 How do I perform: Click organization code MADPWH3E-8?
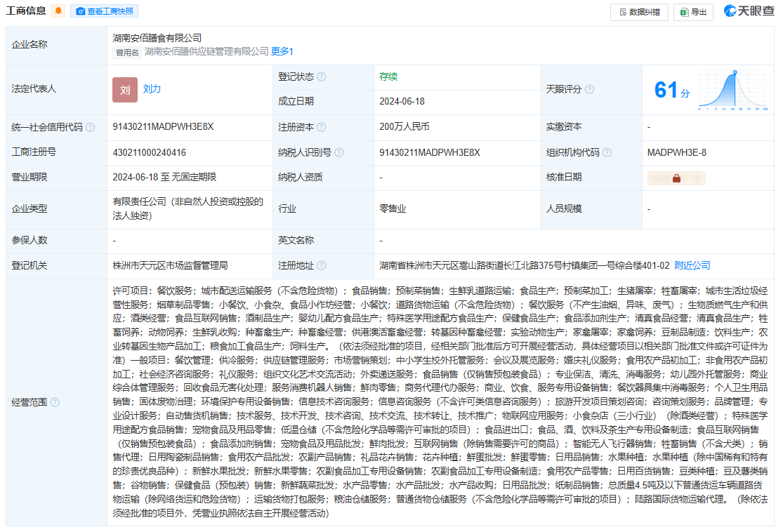point(677,153)
